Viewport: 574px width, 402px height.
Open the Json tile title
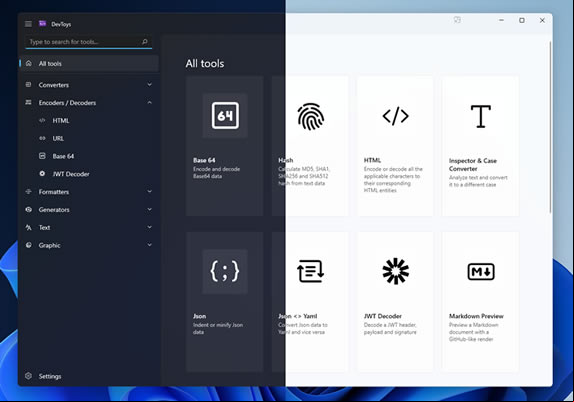[x=200, y=316]
